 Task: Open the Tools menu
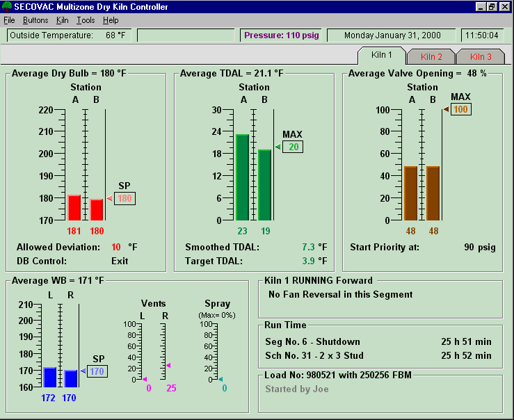coord(86,20)
